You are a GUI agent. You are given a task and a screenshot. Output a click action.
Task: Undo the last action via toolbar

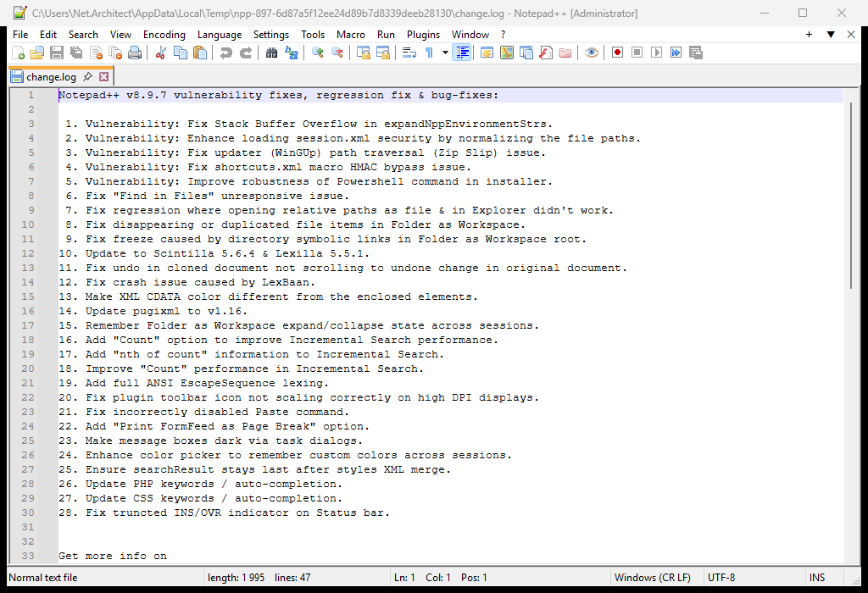coord(225,53)
